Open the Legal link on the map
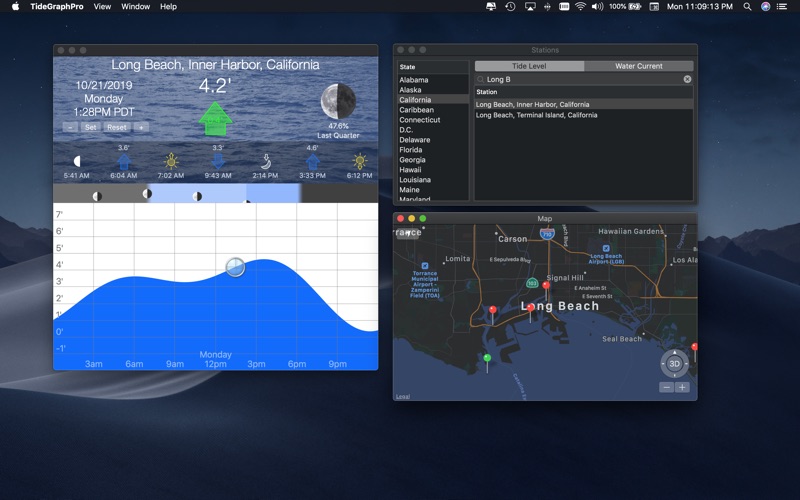 403,396
